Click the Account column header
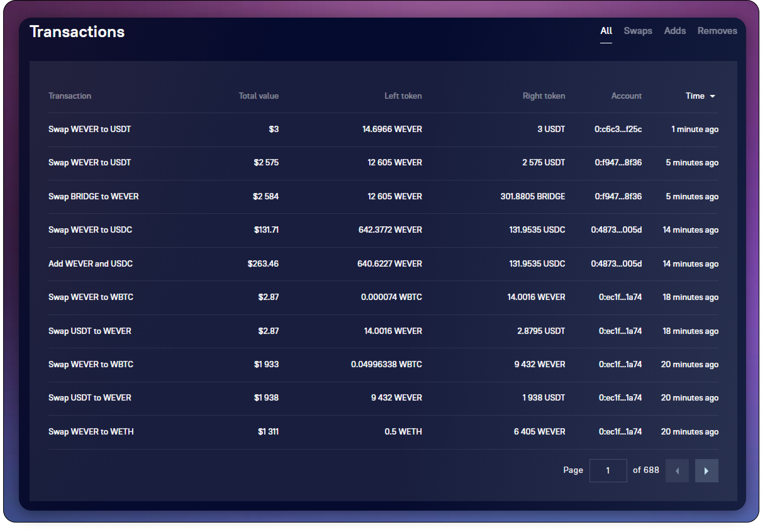This screenshot has height=532, width=765. (626, 96)
